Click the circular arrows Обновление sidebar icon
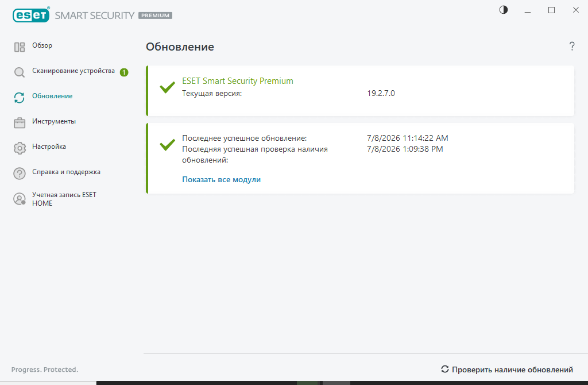The width and height of the screenshot is (588, 385). pyautogui.click(x=20, y=98)
